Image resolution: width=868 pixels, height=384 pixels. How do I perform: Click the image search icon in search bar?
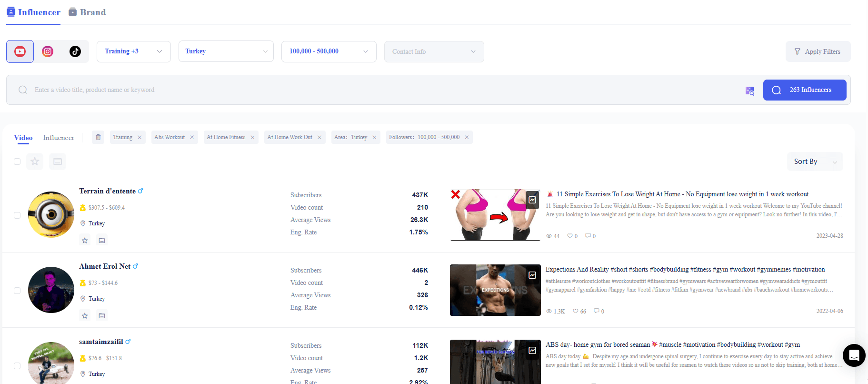coord(749,91)
